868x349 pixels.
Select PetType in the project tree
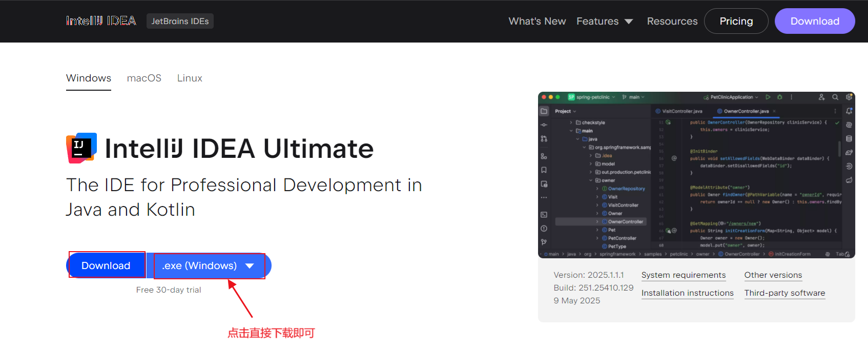coord(614,247)
